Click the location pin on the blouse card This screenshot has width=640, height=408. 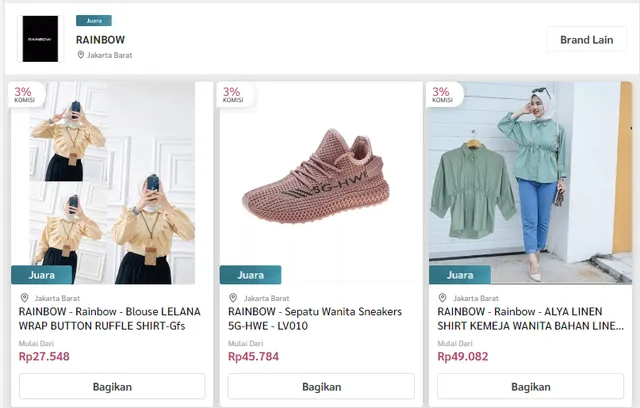[24, 298]
